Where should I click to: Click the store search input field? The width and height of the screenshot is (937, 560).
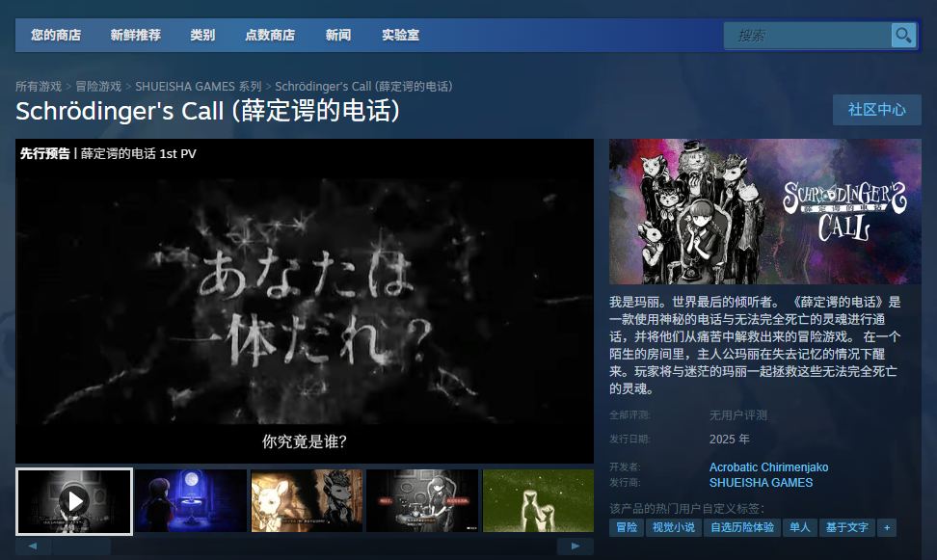coord(808,36)
